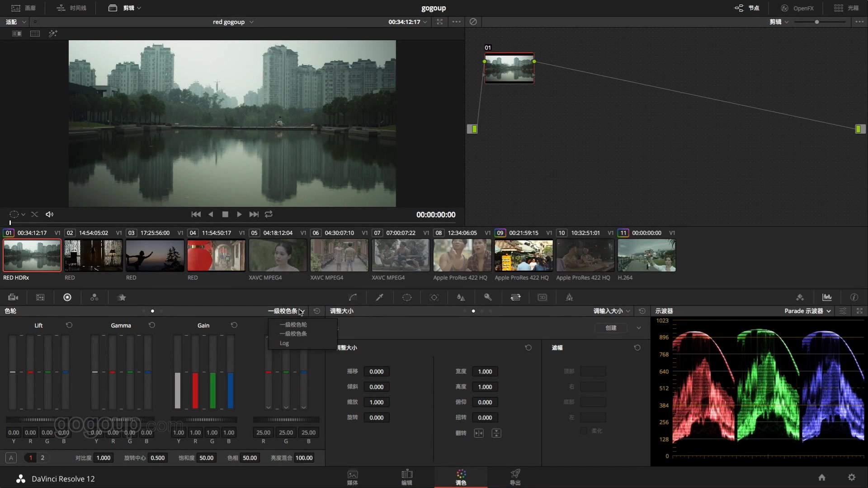
Task: Select the Color Wheels palette icon
Action: tap(67, 297)
